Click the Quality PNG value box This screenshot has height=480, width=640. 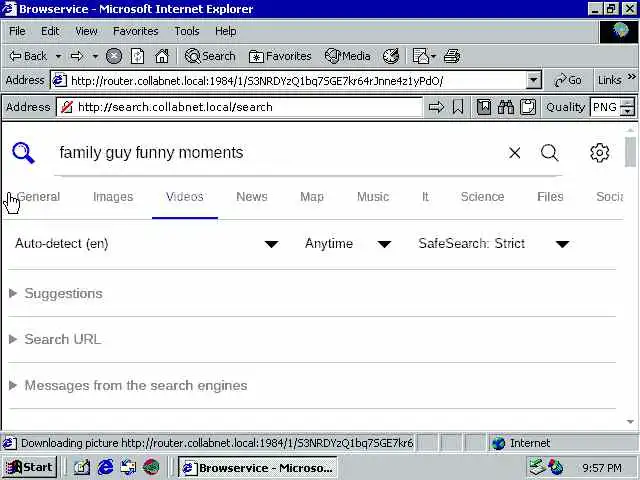(605, 107)
